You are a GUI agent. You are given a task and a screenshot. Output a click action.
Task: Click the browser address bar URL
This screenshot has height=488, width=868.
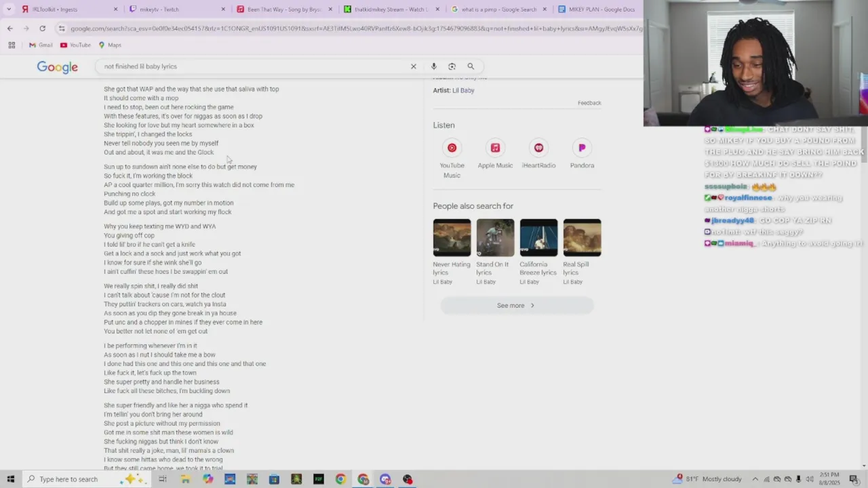(x=356, y=28)
